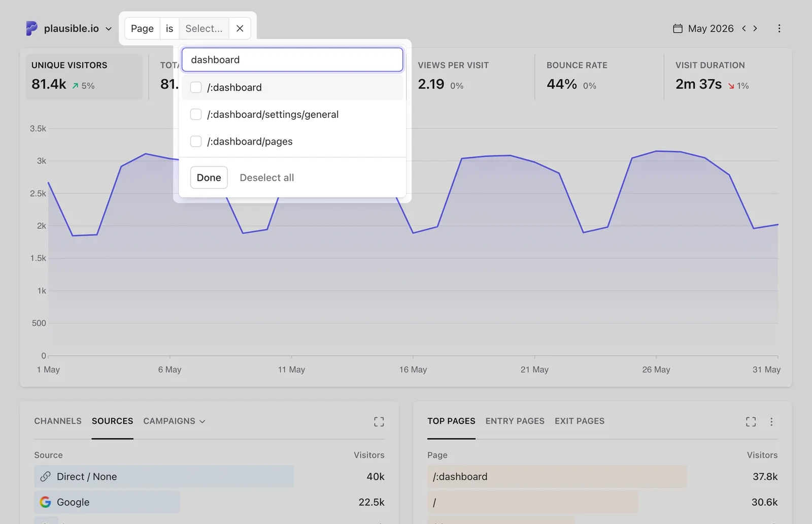The width and height of the screenshot is (812, 524).
Task: Select the Unique Visitors metric card
Action: click(x=84, y=77)
